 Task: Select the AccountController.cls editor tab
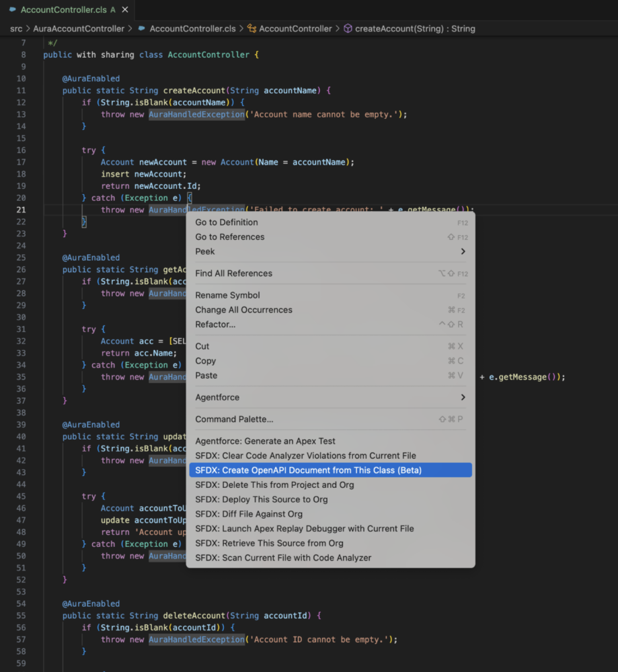[68, 9]
